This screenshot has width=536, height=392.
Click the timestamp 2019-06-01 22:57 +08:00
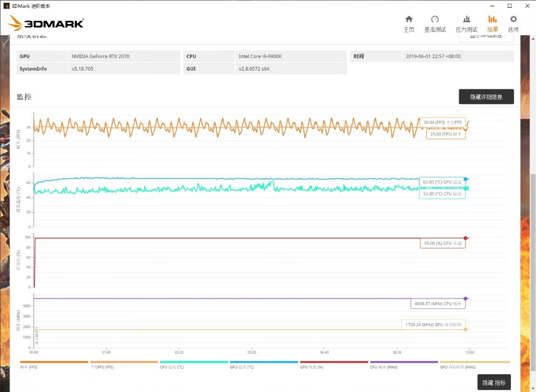click(x=433, y=56)
